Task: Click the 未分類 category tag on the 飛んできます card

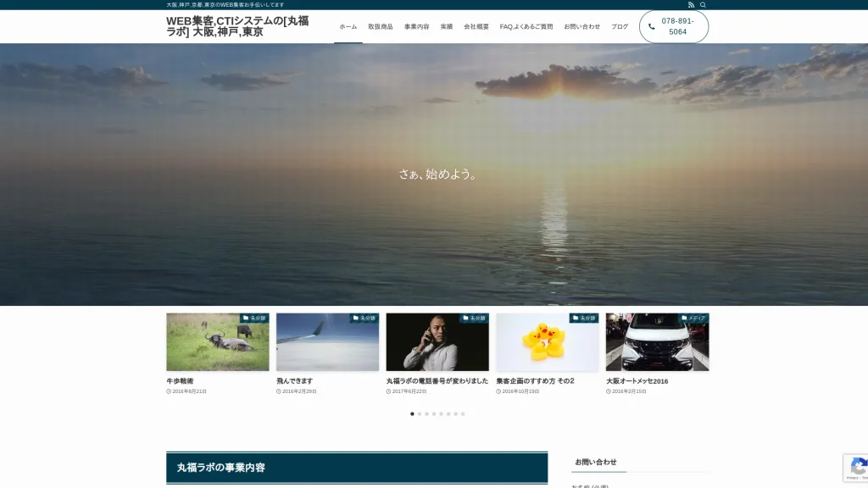Action: click(x=364, y=319)
